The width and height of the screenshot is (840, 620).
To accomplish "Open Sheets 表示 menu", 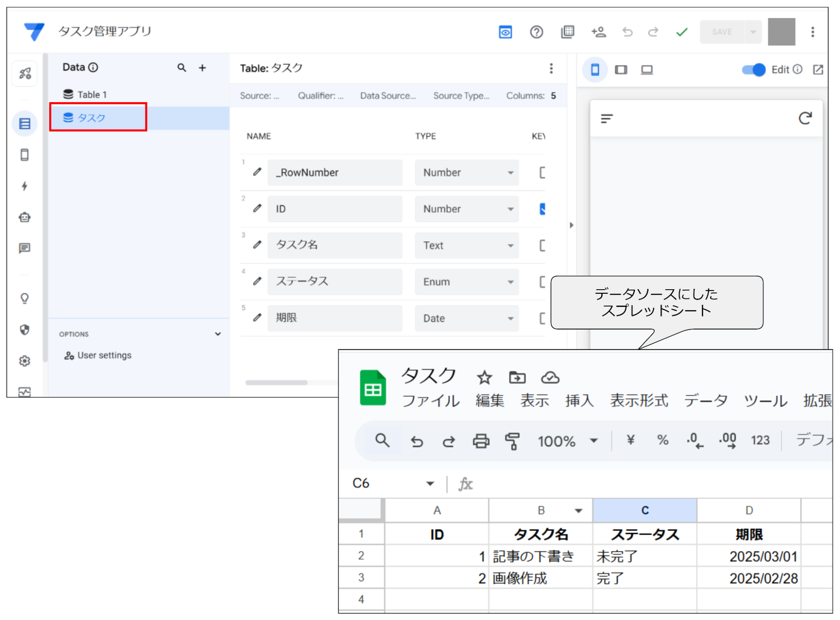I will tap(535, 401).
